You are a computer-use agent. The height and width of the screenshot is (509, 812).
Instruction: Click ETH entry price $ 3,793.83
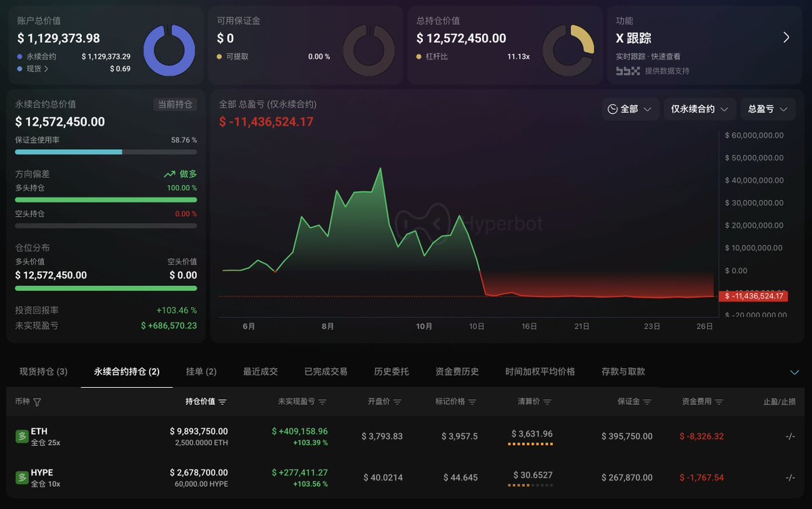tap(382, 436)
